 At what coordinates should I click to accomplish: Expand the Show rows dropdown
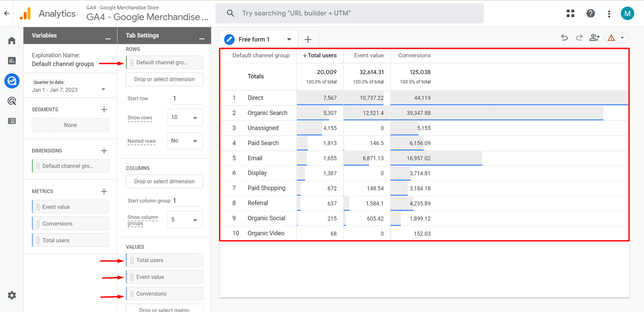coord(185,117)
